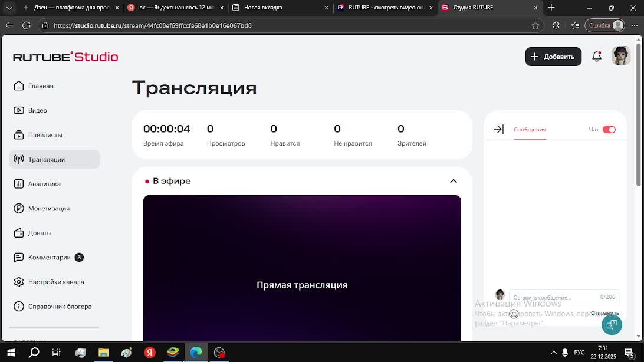
Task: Click the Донаты wallet icon
Action: pos(19,233)
